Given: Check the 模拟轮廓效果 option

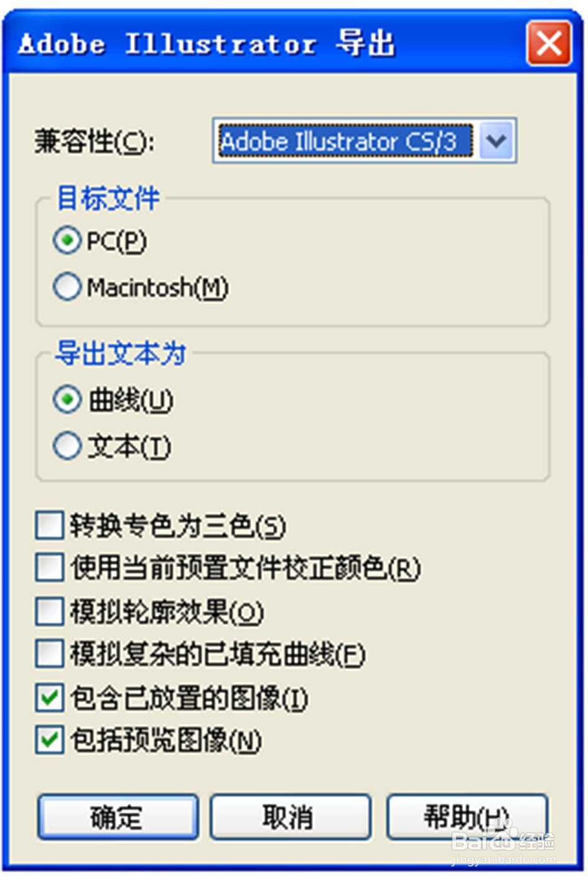Looking at the screenshot, I should point(50,612).
